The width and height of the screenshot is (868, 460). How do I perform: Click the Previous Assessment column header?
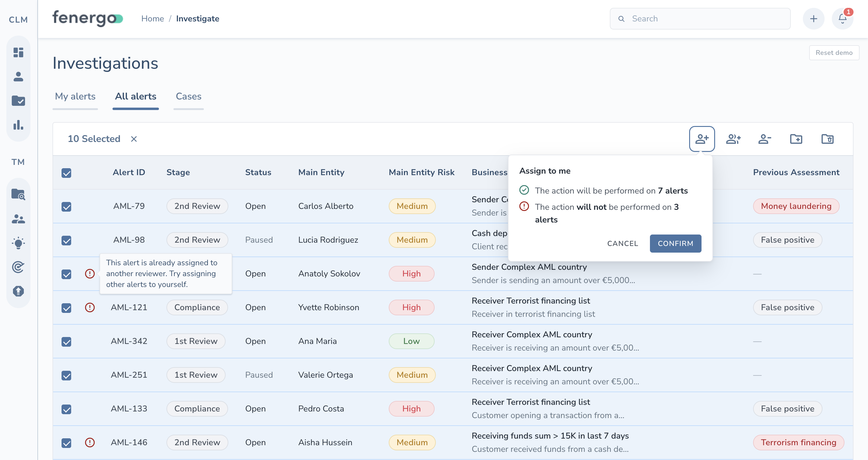pos(796,172)
